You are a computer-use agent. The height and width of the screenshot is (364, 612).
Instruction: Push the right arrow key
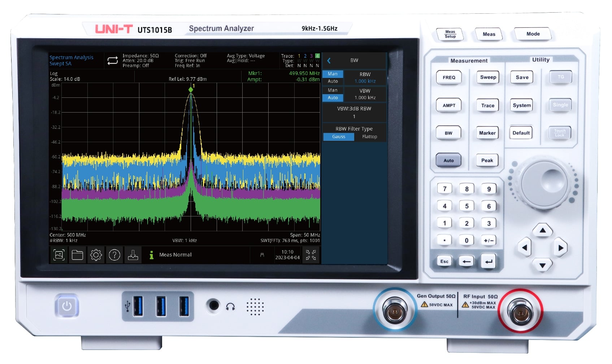(x=560, y=247)
